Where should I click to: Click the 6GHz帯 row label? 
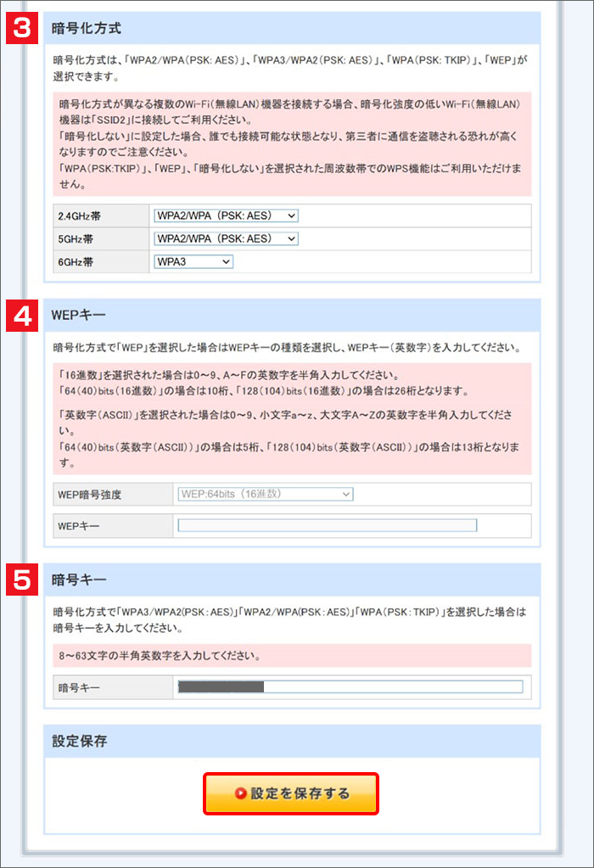(76, 262)
